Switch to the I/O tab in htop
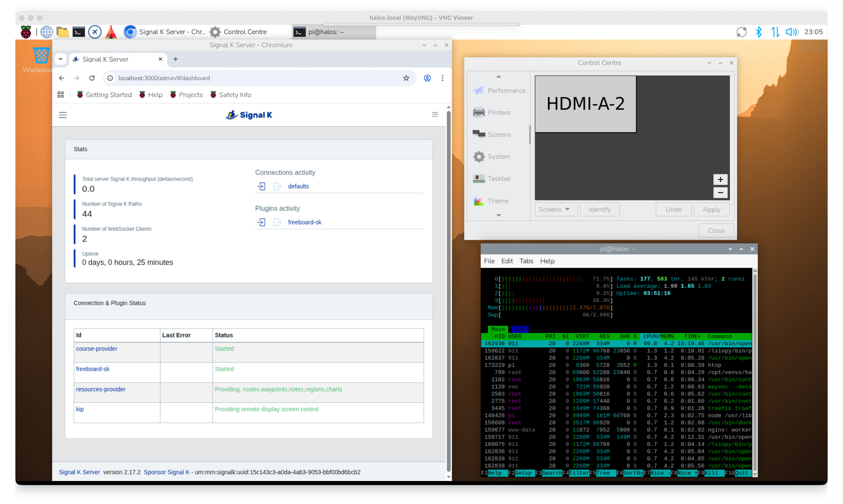Image resolution: width=843 pixels, height=504 pixels. click(x=520, y=329)
